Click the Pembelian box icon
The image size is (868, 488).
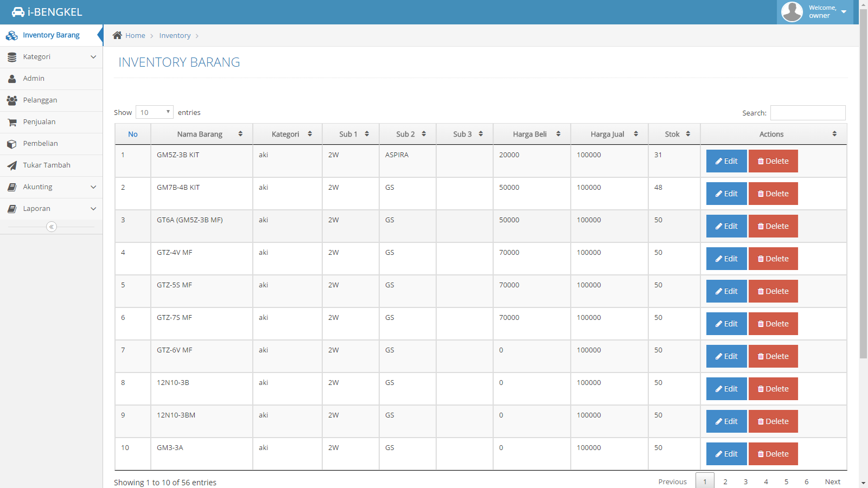pyautogui.click(x=12, y=144)
